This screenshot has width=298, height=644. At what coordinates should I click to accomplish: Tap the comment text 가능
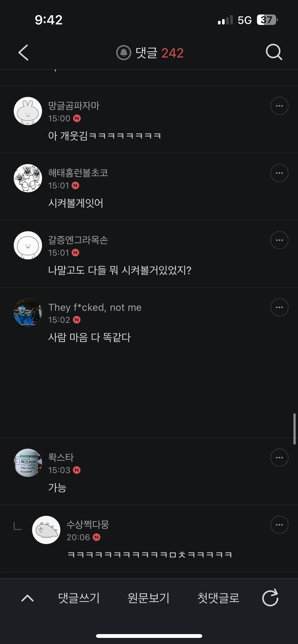click(x=57, y=488)
